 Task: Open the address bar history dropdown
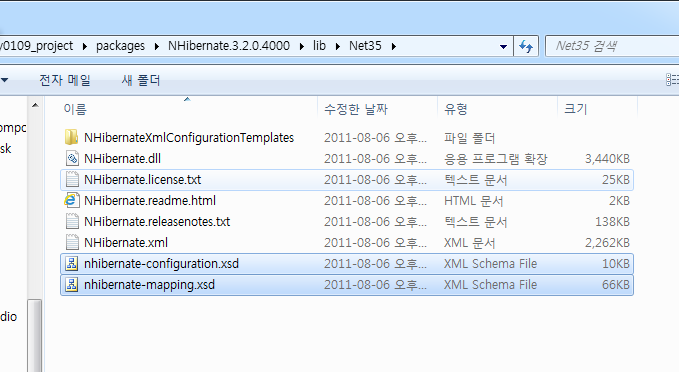[x=503, y=46]
